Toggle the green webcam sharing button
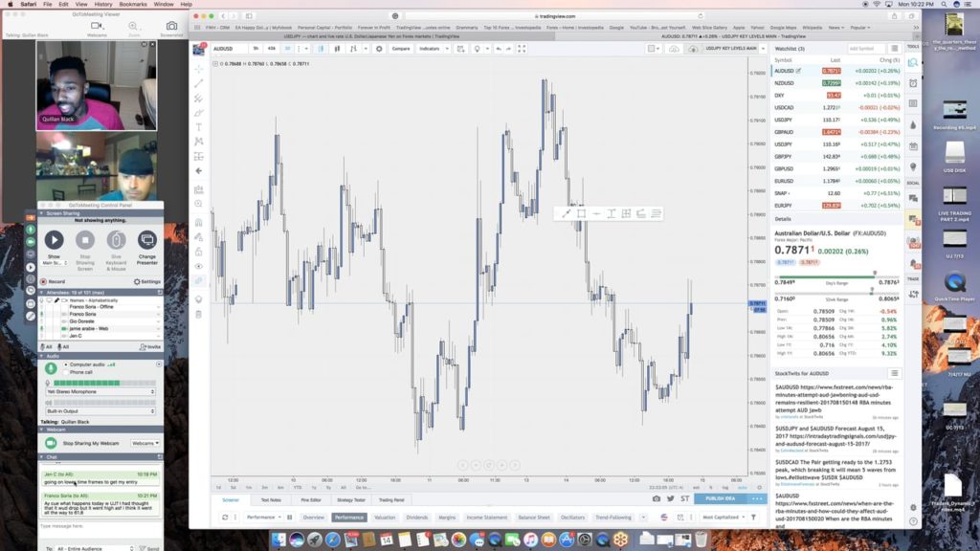Image resolution: width=980 pixels, height=551 pixels. (x=51, y=443)
